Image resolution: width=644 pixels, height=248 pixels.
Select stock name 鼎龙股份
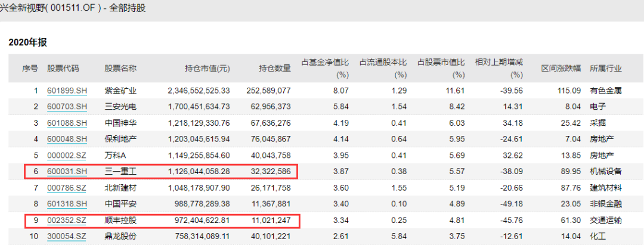(120, 237)
